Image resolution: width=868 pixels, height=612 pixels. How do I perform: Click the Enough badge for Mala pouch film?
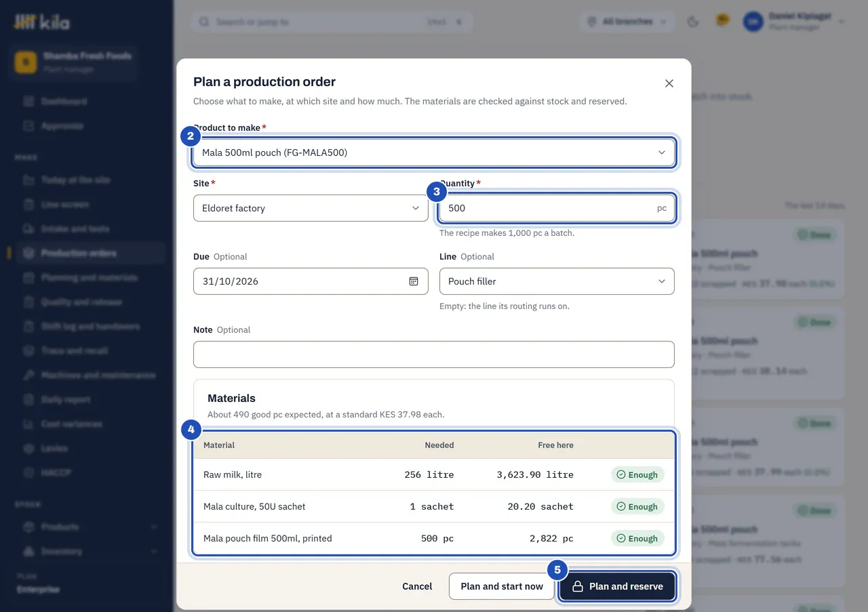[x=637, y=538]
